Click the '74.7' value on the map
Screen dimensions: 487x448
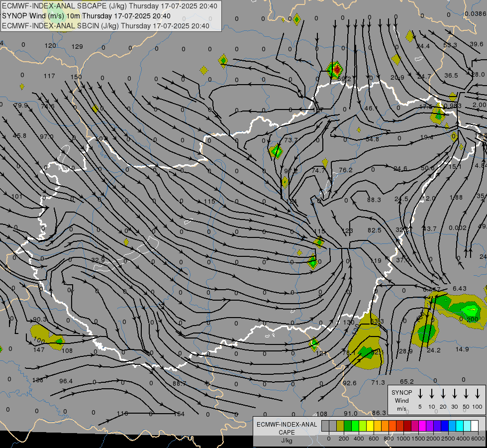318,170
